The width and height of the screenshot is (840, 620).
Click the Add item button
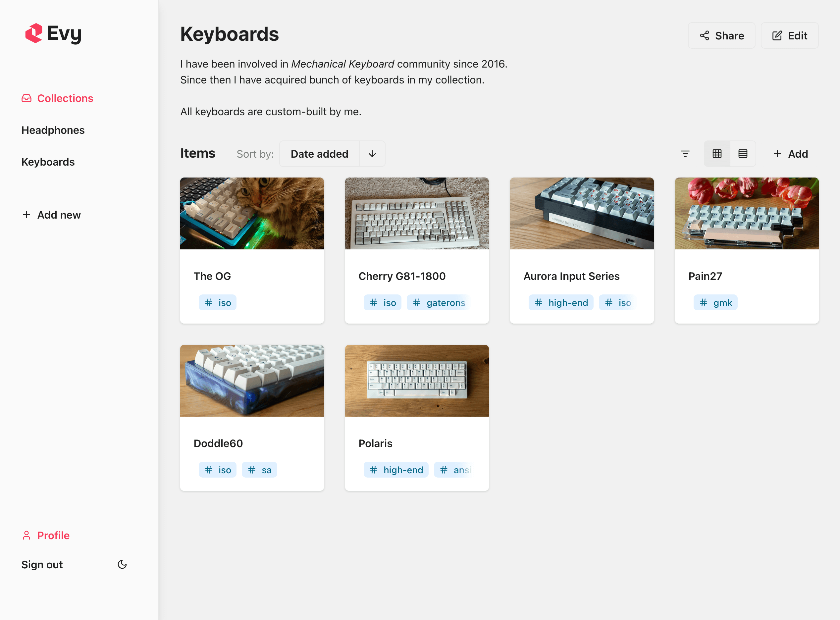pyautogui.click(x=791, y=154)
